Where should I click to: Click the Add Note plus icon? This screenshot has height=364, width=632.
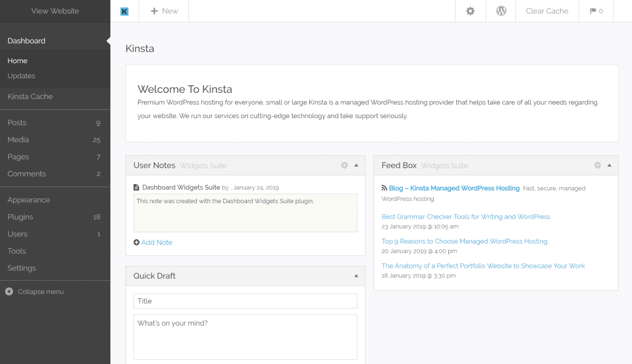point(136,242)
